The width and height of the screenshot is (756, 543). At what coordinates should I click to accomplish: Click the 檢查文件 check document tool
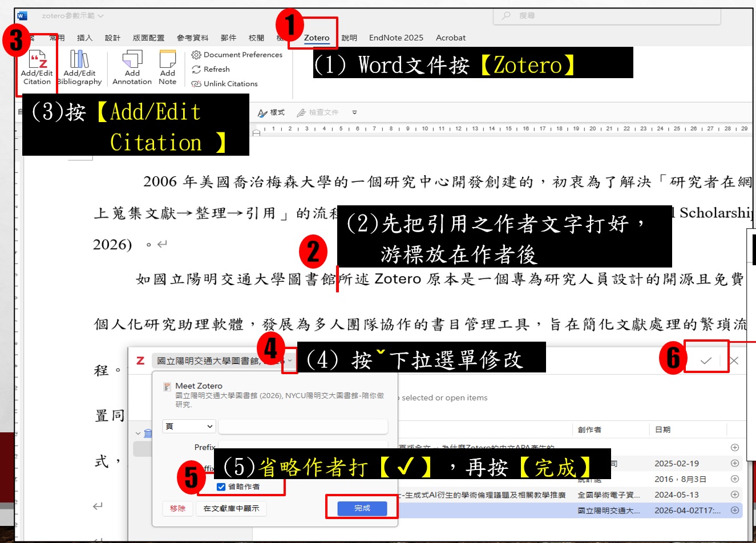[318, 113]
